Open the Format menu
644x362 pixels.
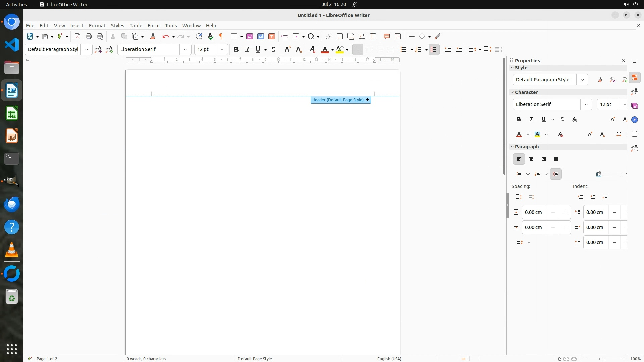(97, 25)
